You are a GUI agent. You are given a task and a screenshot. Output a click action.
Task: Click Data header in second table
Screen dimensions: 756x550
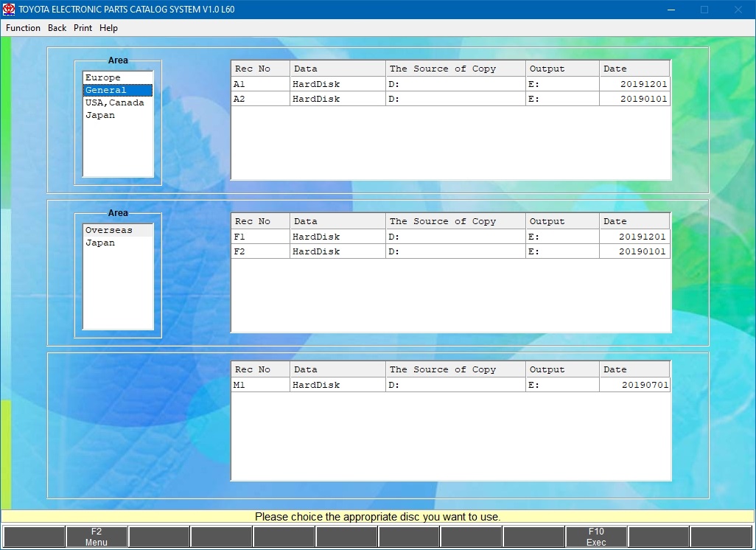pyautogui.click(x=337, y=221)
